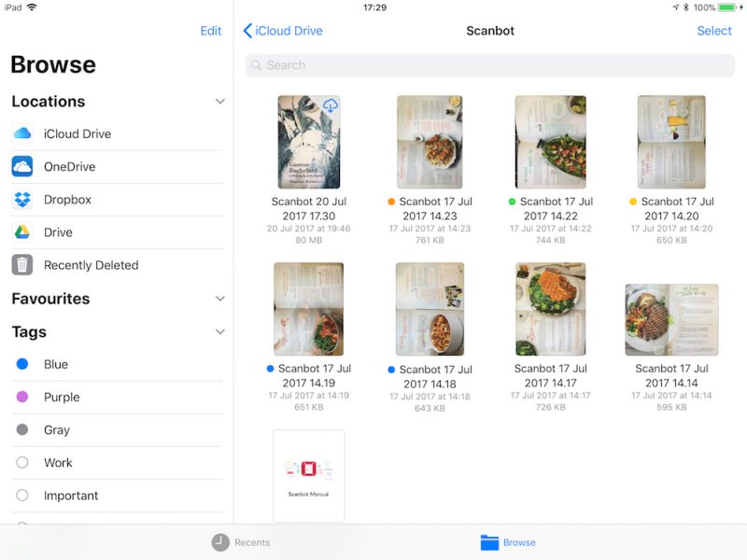The image size is (747, 560).
Task: Click the 17:29 clock in status bar
Action: coord(375,7)
